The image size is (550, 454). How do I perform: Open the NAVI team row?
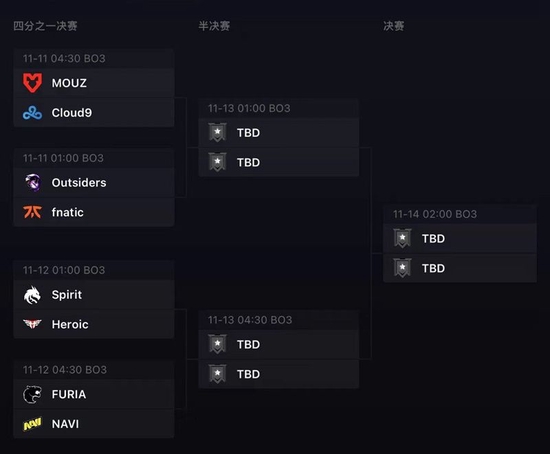[94, 424]
